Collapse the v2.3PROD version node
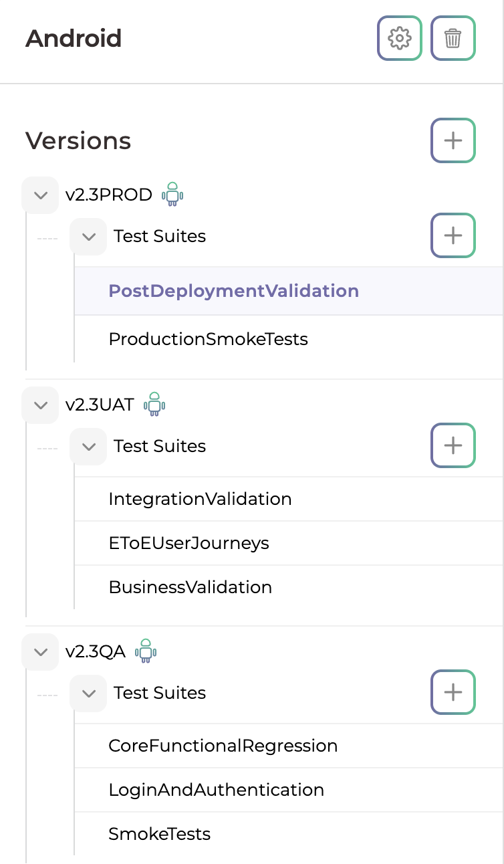Screen dimensions: 504x864 41,195
